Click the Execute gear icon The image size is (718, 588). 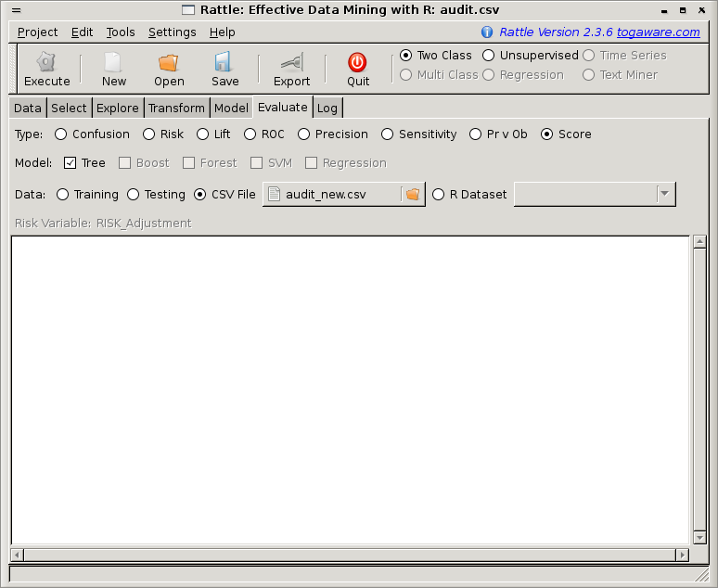pyautogui.click(x=46, y=63)
